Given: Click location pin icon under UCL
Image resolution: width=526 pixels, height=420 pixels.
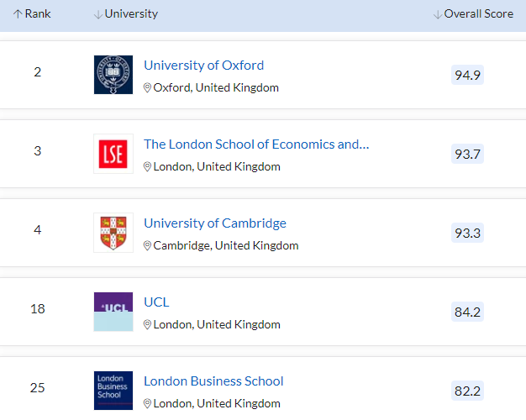Looking at the screenshot, I should [147, 324].
